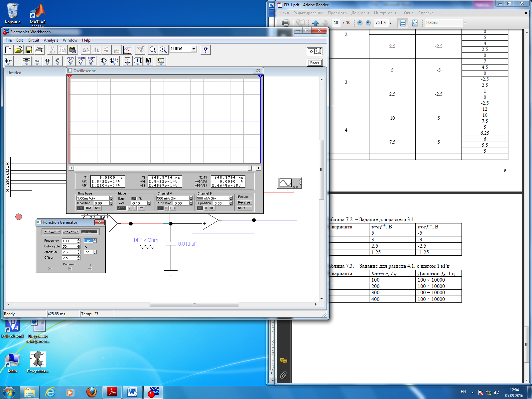Open the Help menu in Electronics Workbench
This screenshot has height=399, width=532.
tap(86, 40)
